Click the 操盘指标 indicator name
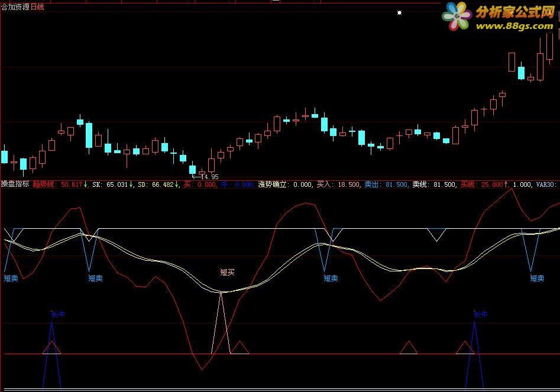The image size is (560, 392). (15, 184)
